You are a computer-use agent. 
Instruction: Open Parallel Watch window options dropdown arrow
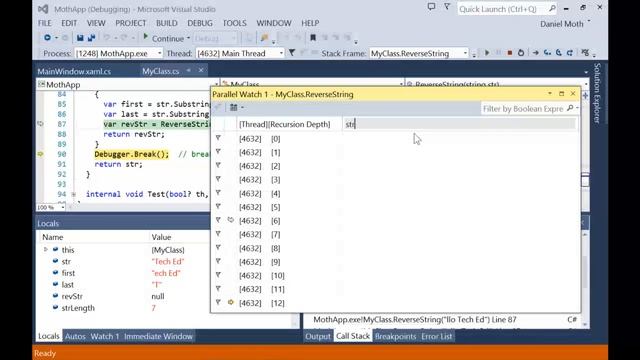point(550,94)
